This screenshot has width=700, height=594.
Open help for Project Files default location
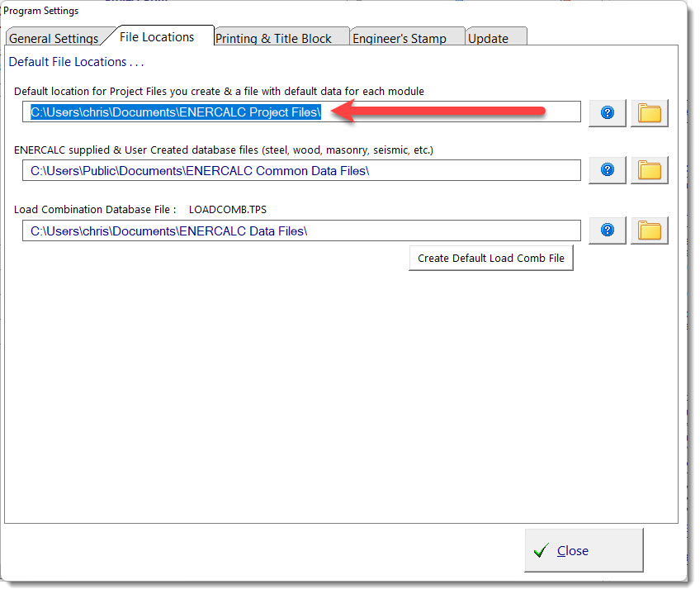pos(608,112)
